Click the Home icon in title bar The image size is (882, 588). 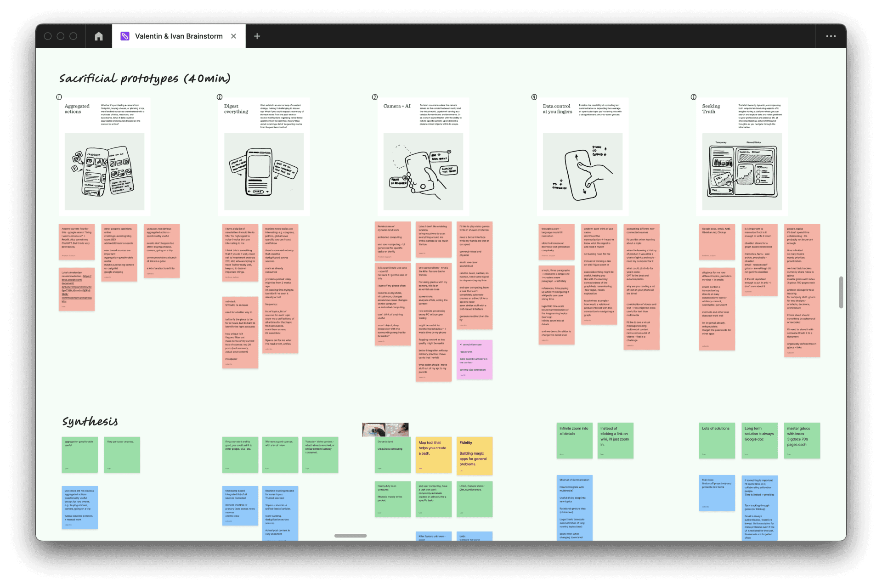point(99,36)
